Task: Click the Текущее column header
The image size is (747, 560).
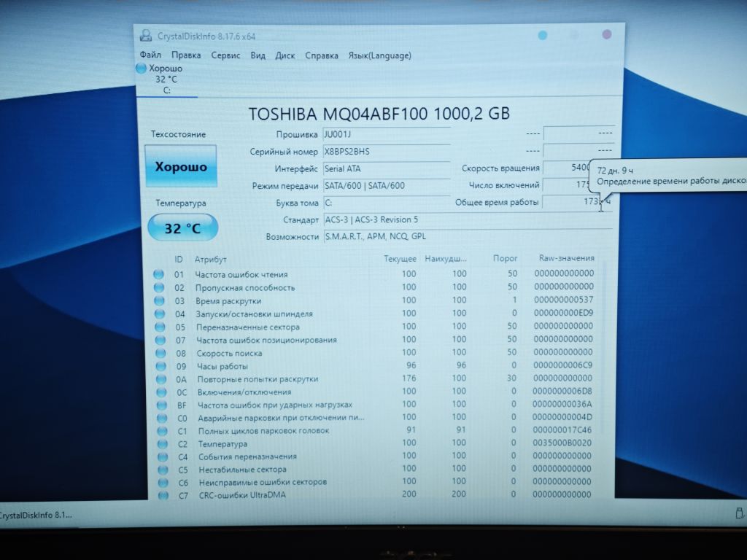Action: tap(400, 259)
